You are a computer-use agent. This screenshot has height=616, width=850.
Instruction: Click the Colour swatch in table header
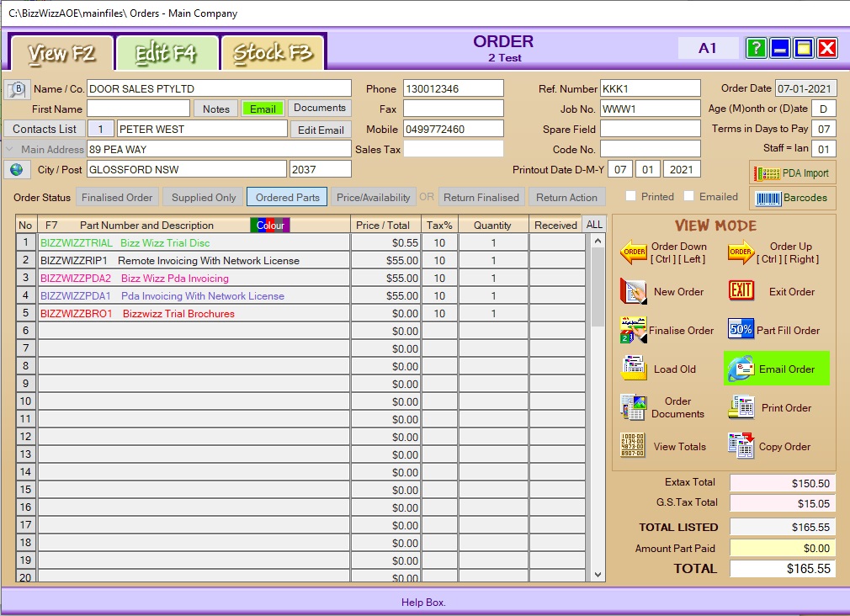pos(270,225)
